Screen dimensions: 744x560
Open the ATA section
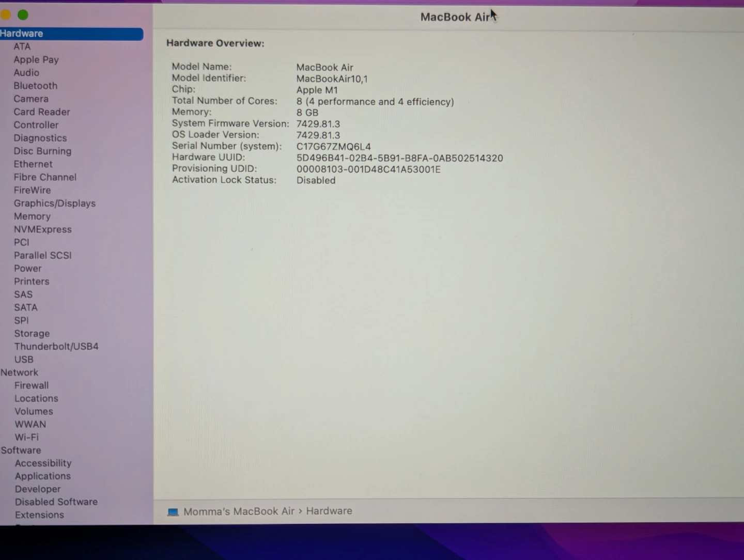coord(22,46)
